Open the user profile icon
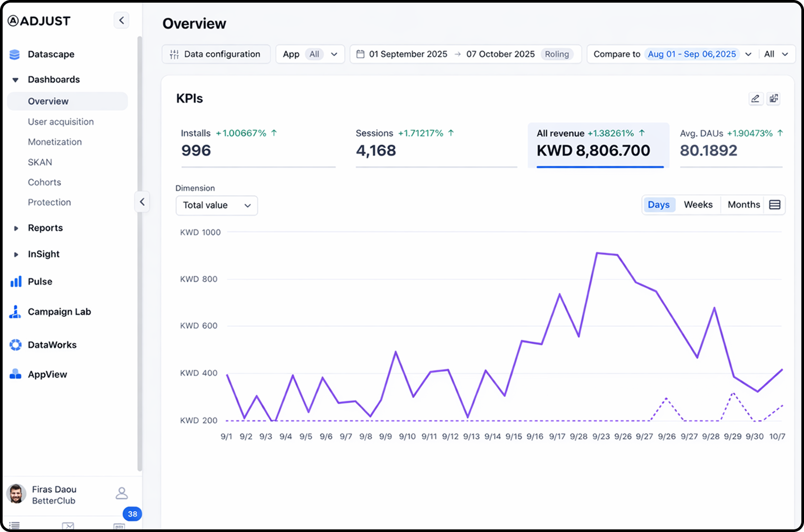This screenshot has height=532, width=804. (x=122, y=493)
